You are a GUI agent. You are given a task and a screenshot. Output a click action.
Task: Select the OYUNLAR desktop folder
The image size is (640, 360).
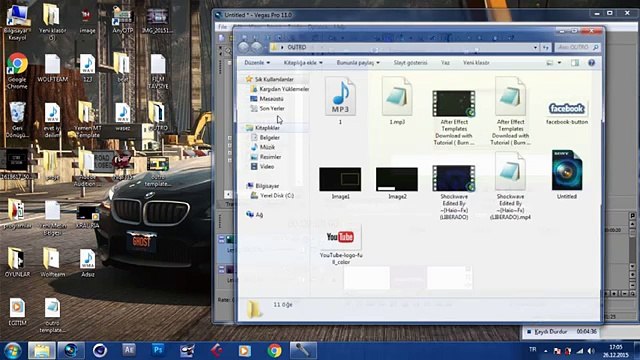[x=17, y=262]
